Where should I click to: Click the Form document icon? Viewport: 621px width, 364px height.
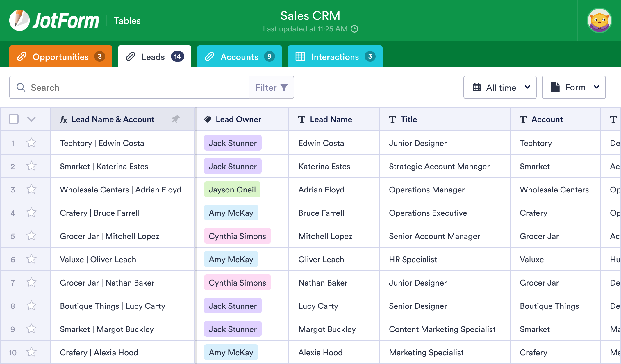556,87
